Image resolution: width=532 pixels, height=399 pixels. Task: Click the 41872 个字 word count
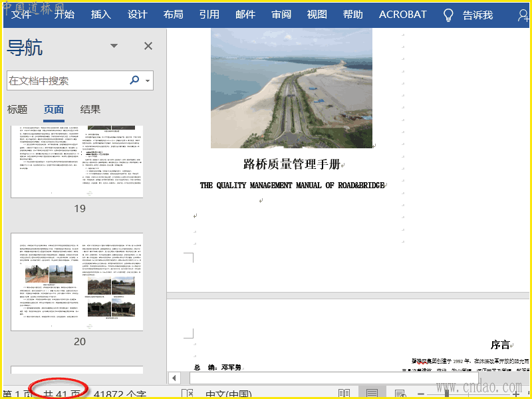(120, 394)
